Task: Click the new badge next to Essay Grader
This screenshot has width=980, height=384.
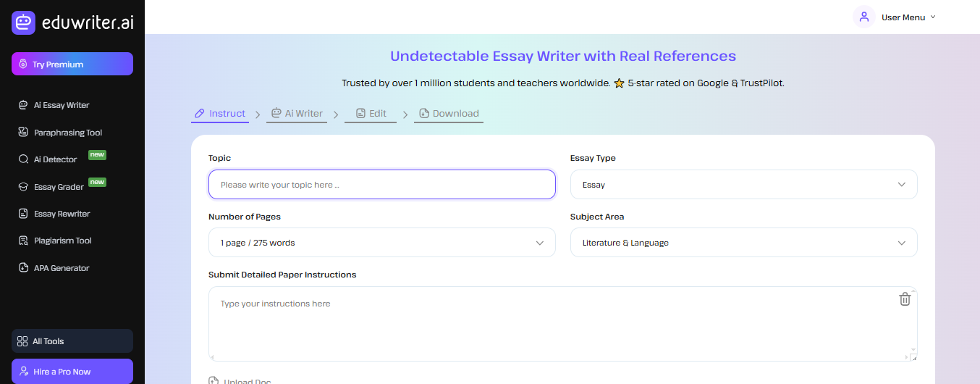Action: [97, 182]
